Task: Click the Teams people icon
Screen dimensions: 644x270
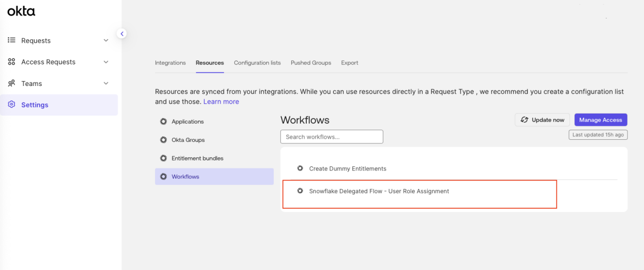Action: click(12, 83)
